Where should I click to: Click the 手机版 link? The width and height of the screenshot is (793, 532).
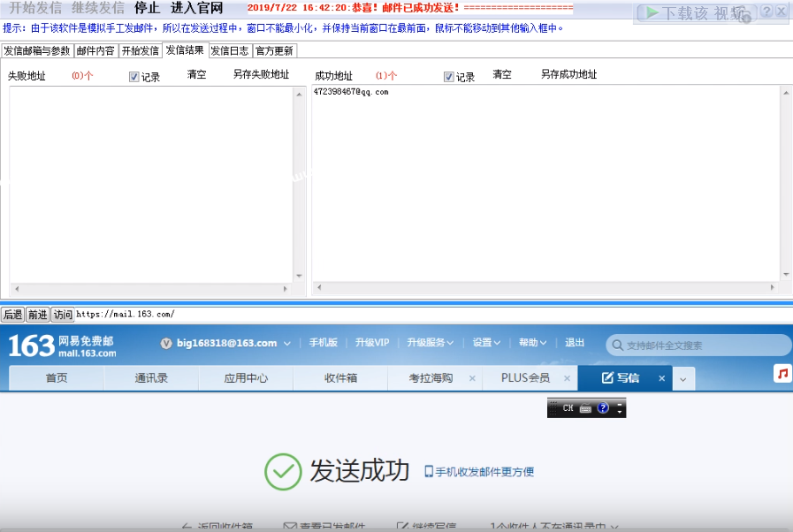tap(324, 342)
